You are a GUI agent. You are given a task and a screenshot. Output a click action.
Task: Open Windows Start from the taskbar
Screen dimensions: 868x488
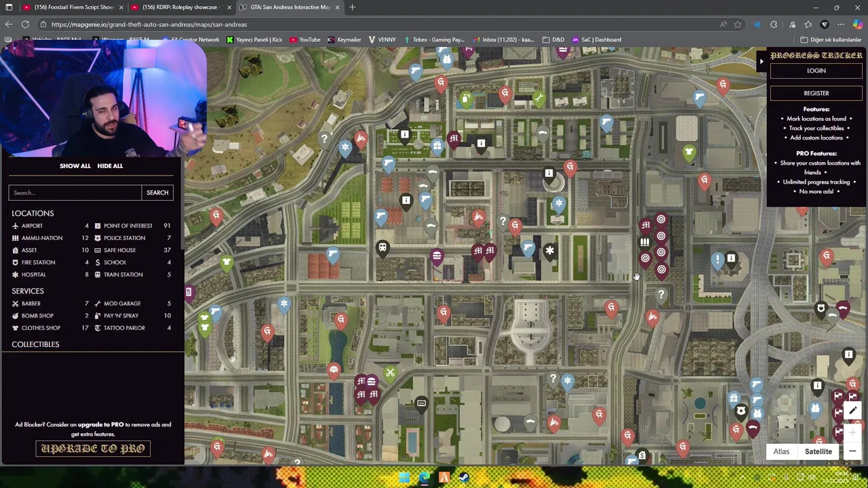point(404,478)
